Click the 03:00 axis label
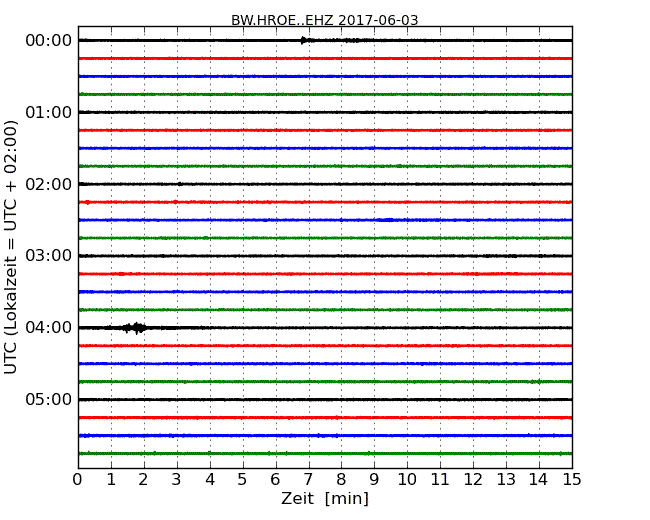This screenshot has height=520, width=650. (x=49, y=255)
